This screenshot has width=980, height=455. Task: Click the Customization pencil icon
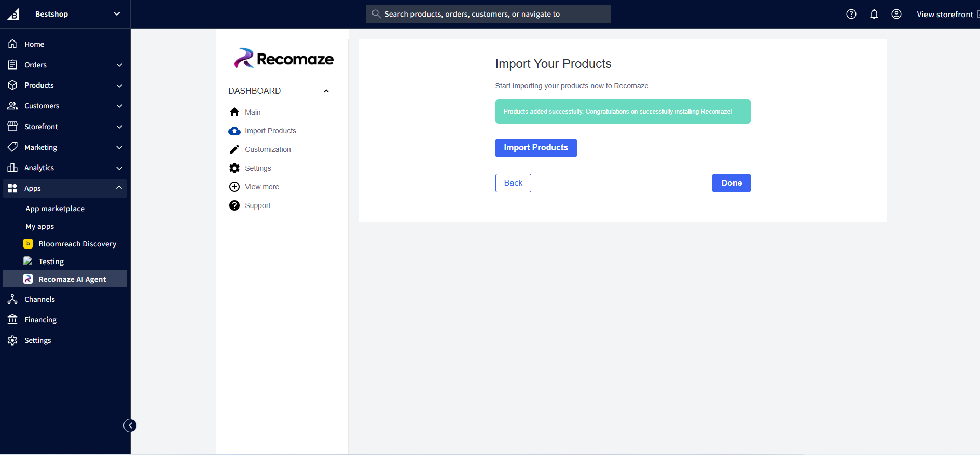(234, 149)
